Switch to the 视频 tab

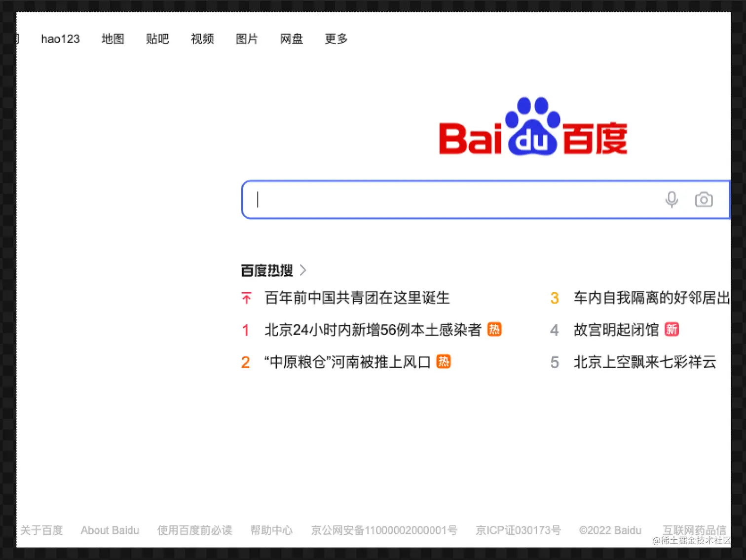[x=202, y=39]
